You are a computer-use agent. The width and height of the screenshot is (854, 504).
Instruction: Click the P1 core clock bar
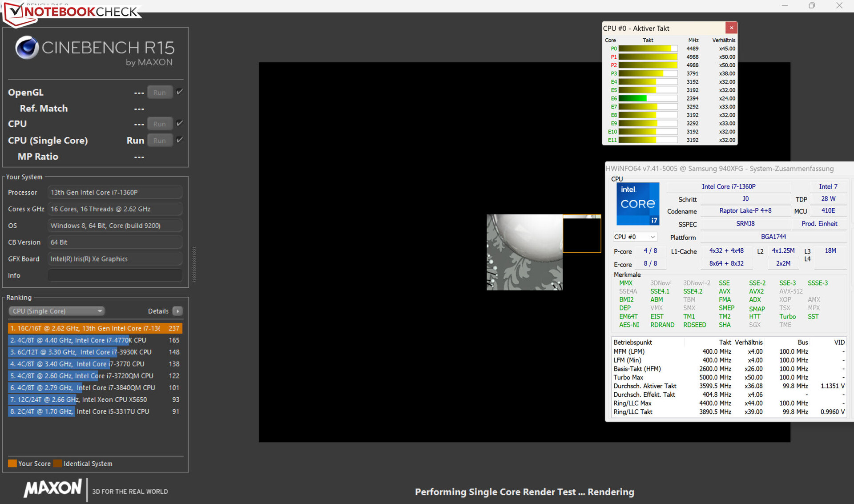648,57
